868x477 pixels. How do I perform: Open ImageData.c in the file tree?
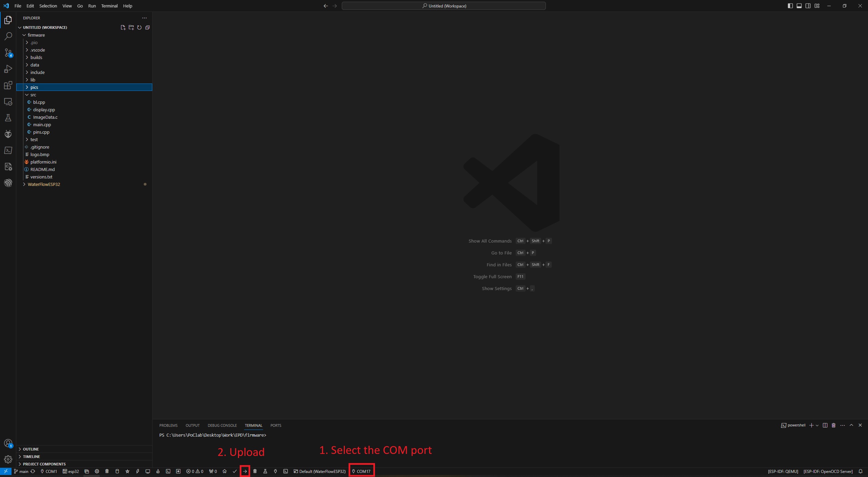click(84, 117)
